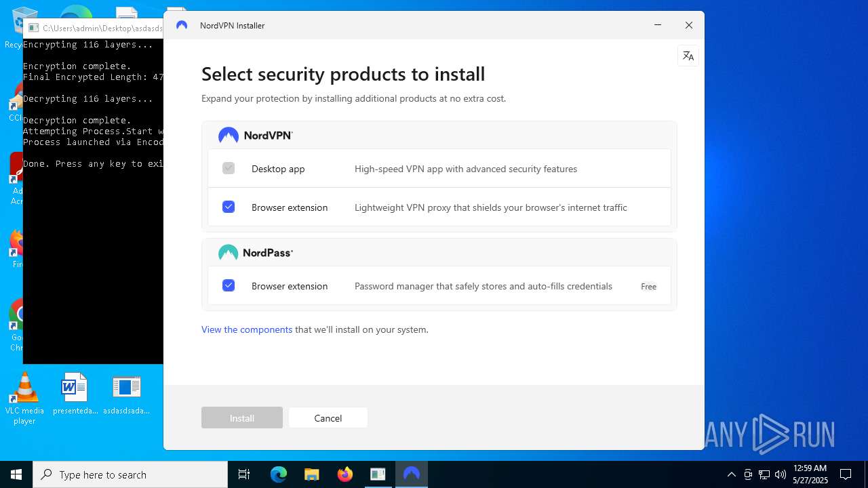Screen dimensions: 868x488
Task: Select the 'Desktop app' label text
Action: 278,169
